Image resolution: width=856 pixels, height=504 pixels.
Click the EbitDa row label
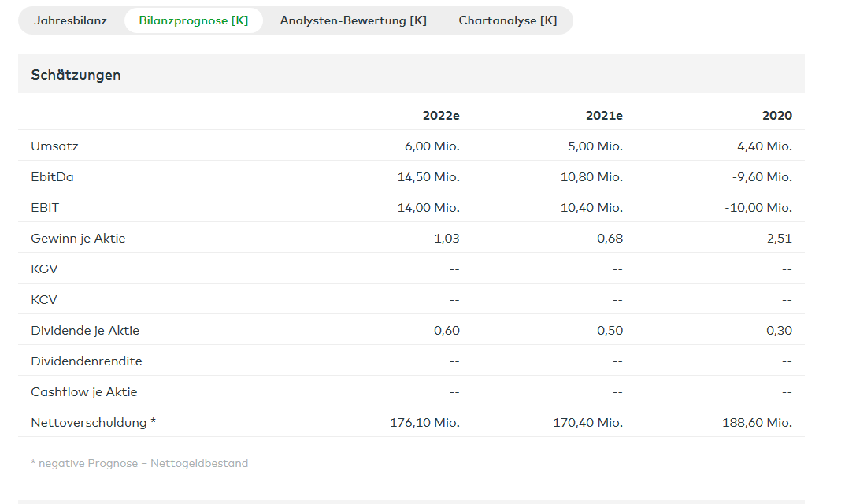(52, 177)
